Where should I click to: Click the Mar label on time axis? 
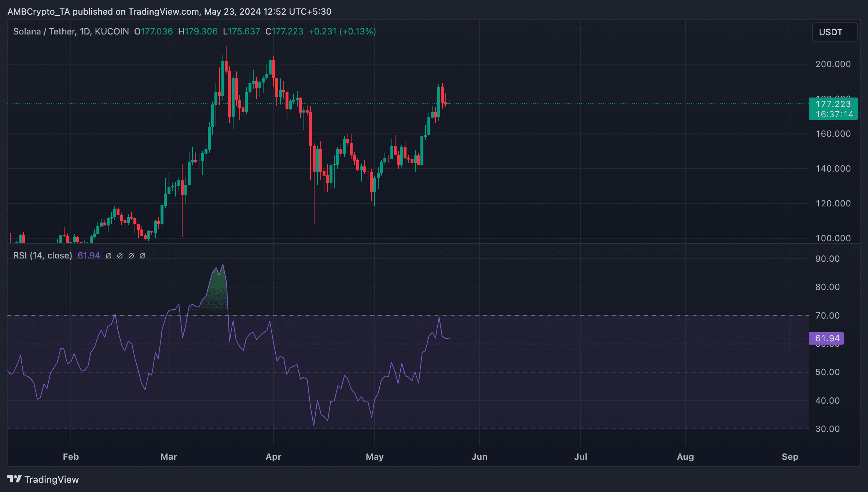click(169, 457)
